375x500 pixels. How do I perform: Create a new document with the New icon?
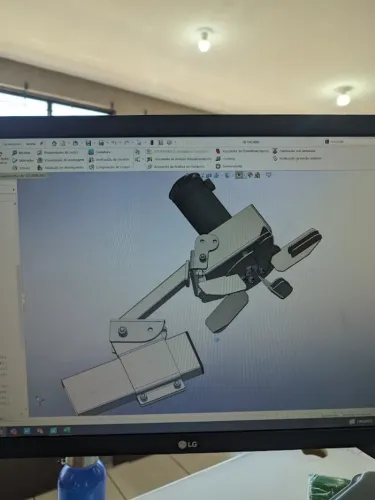coord(63,143)
